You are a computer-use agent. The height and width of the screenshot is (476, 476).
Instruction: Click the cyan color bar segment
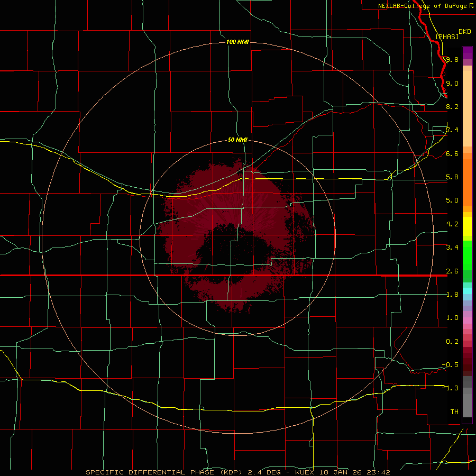click(467, 291)
